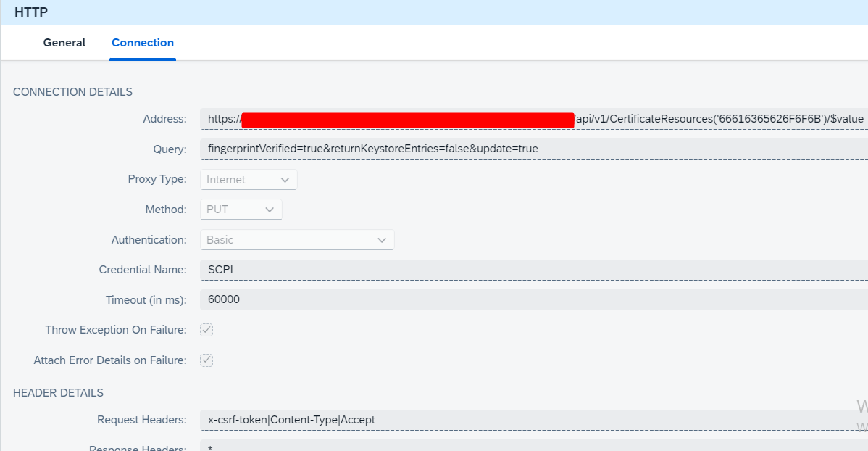Click the CONNECTION DETAILS section heading
The height and width of the screenshot is (451, 868).
point(72,92)
